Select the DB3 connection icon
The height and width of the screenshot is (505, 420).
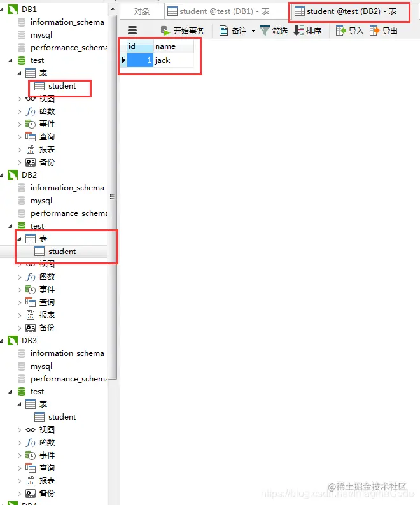pos(13,341)
